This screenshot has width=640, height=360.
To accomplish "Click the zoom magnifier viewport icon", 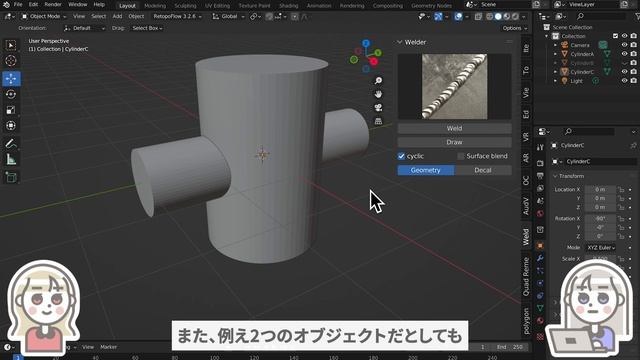I will pos(378,81).
